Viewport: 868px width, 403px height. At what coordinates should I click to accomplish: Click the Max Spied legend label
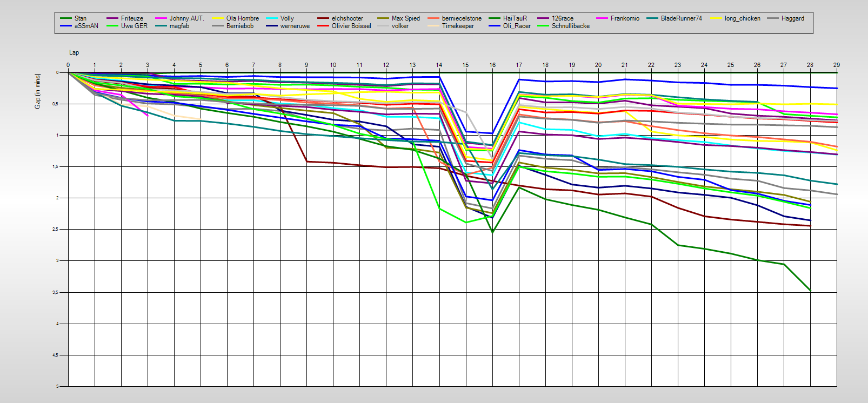pos(406,18)
